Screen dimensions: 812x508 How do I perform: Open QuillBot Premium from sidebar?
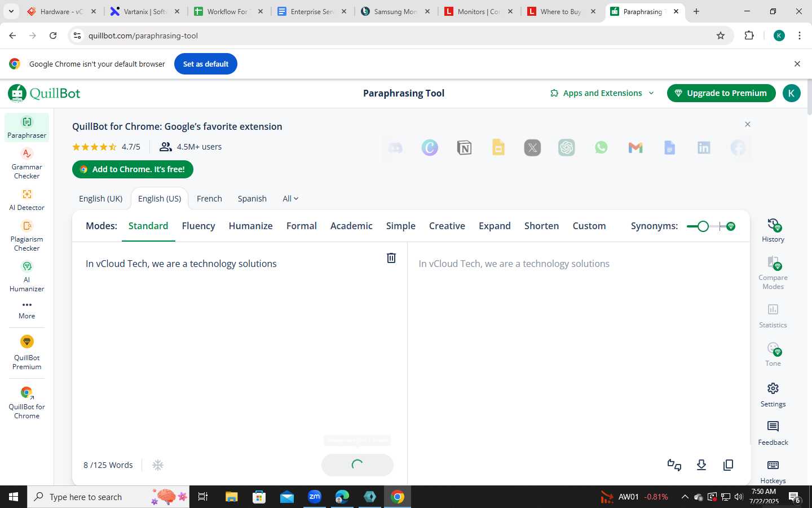[x=27, y=353]
